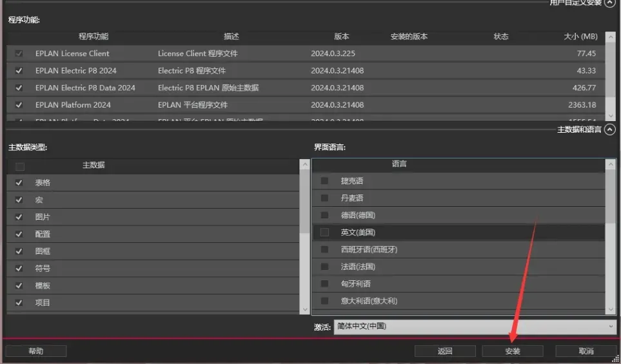The height and width of the screenshot is (364, 621).
Task: Toggle EPLAN License Client checkbox
Action: [x=19, y=53]
